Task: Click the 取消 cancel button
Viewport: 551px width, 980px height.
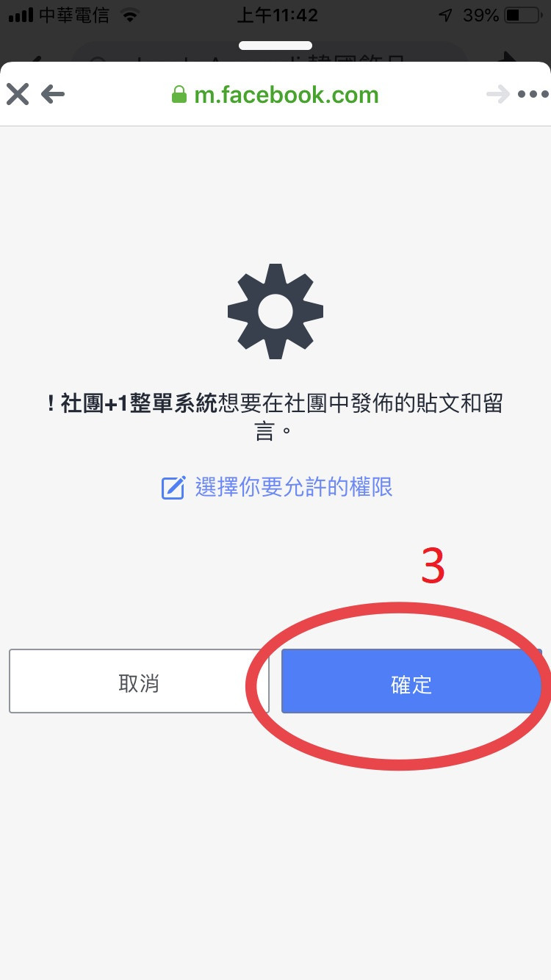Action: point(139,681)
